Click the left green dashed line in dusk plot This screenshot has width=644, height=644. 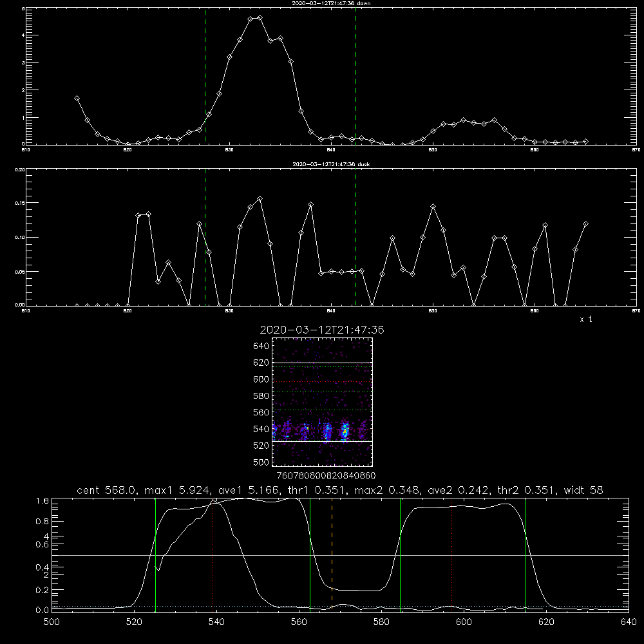tap(205, 237)
